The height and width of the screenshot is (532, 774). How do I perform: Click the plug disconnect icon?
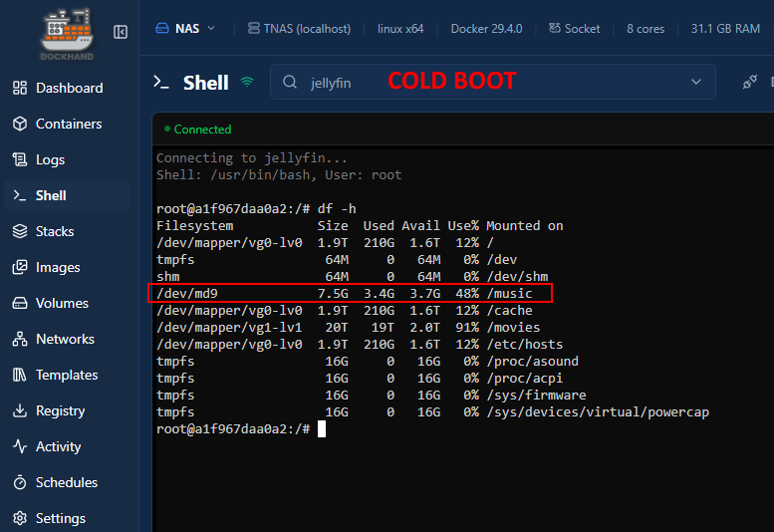(750, 82)
